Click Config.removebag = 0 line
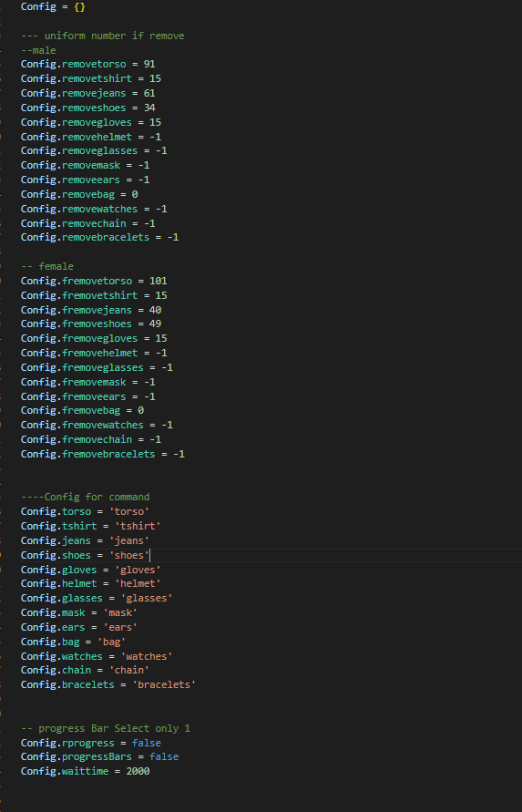The width and height of the screenshot is (522, 812). (79, 194)
